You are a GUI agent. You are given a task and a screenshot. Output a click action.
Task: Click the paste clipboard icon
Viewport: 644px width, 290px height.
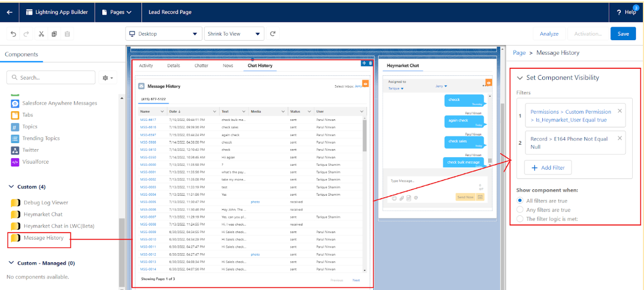pos(67,34)
